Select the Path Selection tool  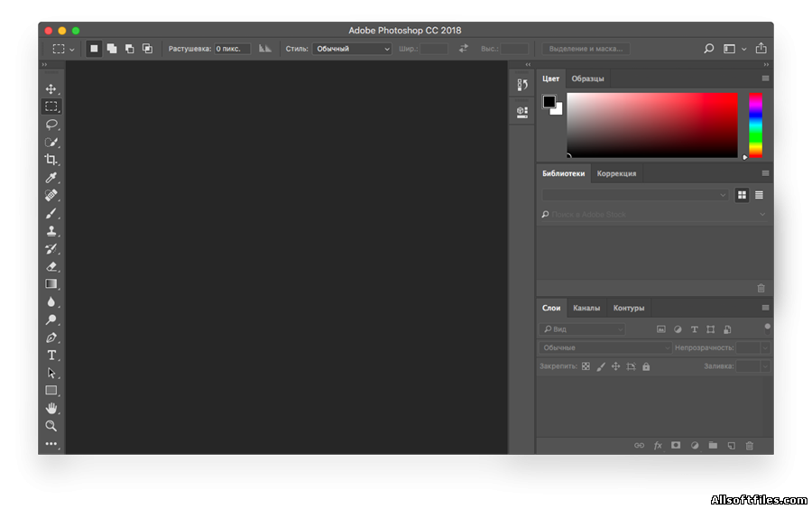pyautogui.click(x=51, y=373)
